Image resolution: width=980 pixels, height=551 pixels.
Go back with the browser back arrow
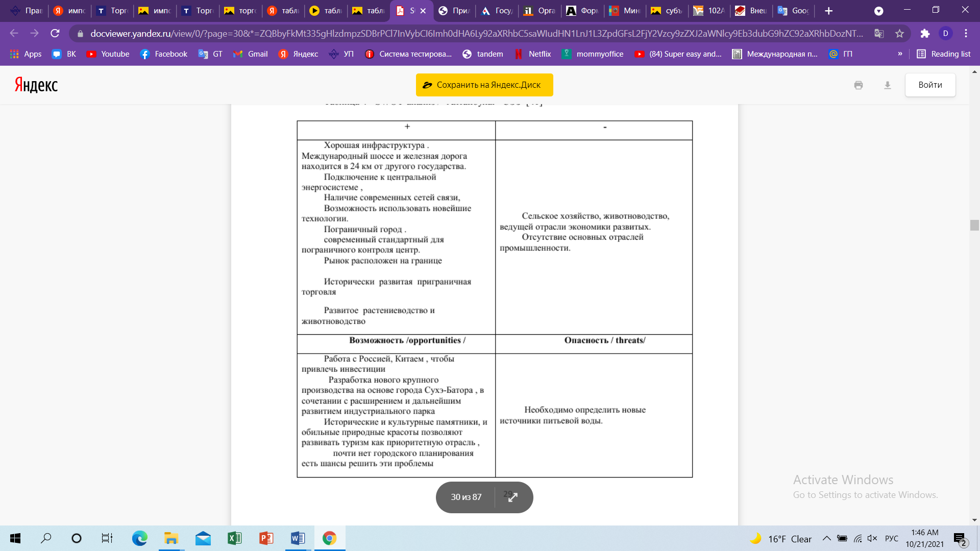(14, 33)
